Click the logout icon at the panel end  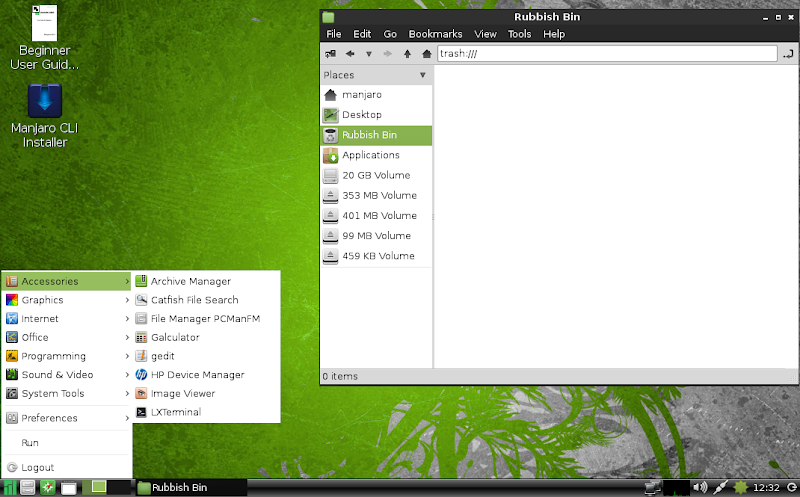click(x=792, y=488)
